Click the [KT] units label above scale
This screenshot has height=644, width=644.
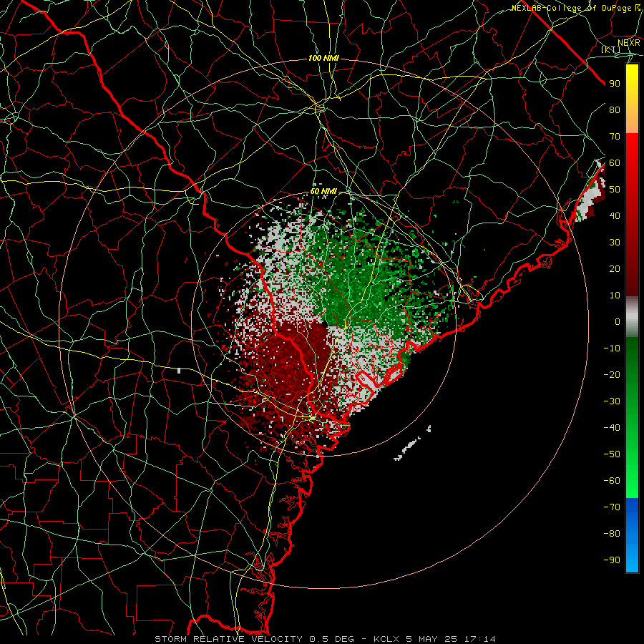point(610,49)
